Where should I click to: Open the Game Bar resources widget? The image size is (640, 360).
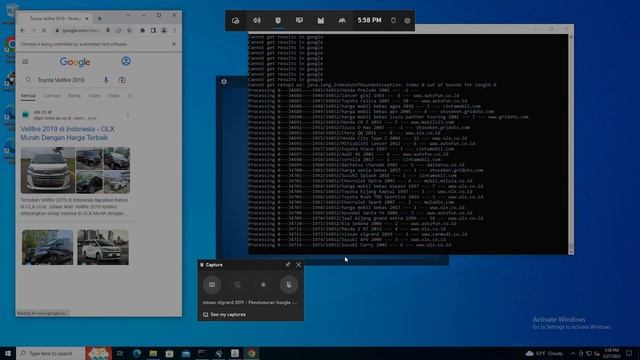tap(321, 20)
